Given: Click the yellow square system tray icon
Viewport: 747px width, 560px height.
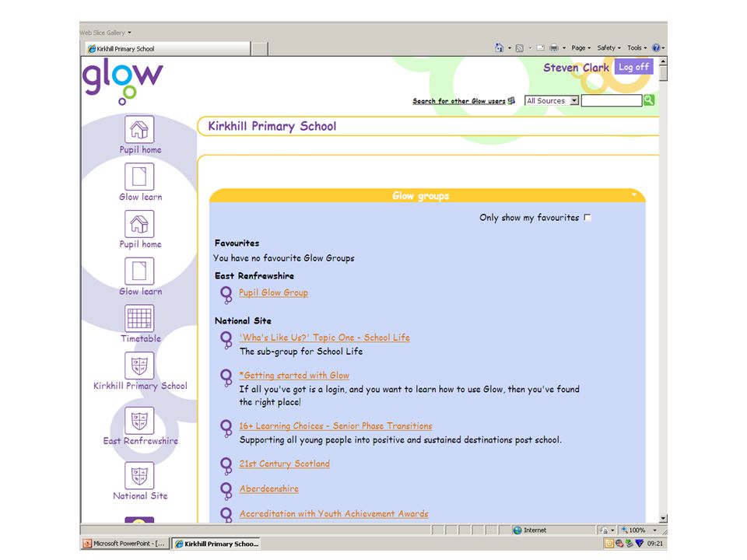Looking at the screenshot, I should 609,544.
